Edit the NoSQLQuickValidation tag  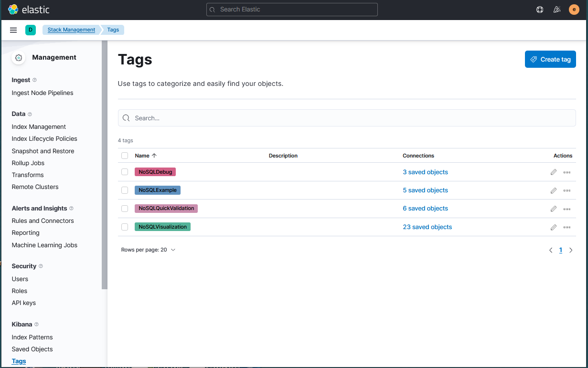pos(554,209)
